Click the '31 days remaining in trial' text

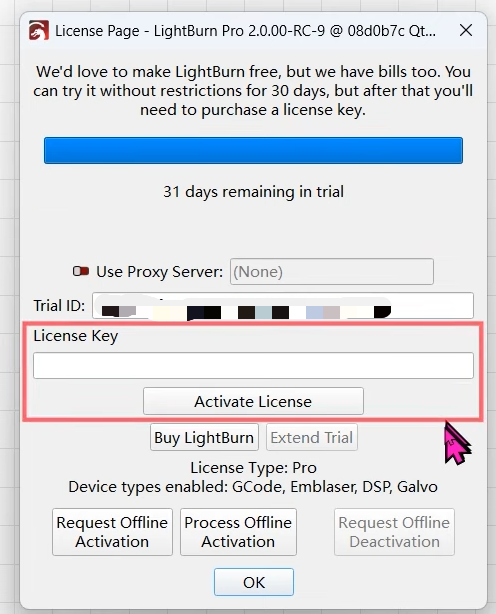pyautogui.click(x=253, y=192)
